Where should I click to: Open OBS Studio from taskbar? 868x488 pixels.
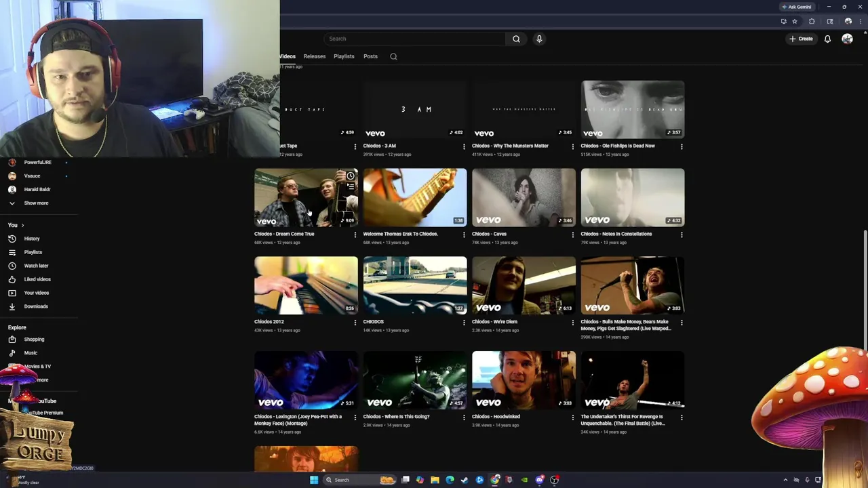tap(555, 480)
